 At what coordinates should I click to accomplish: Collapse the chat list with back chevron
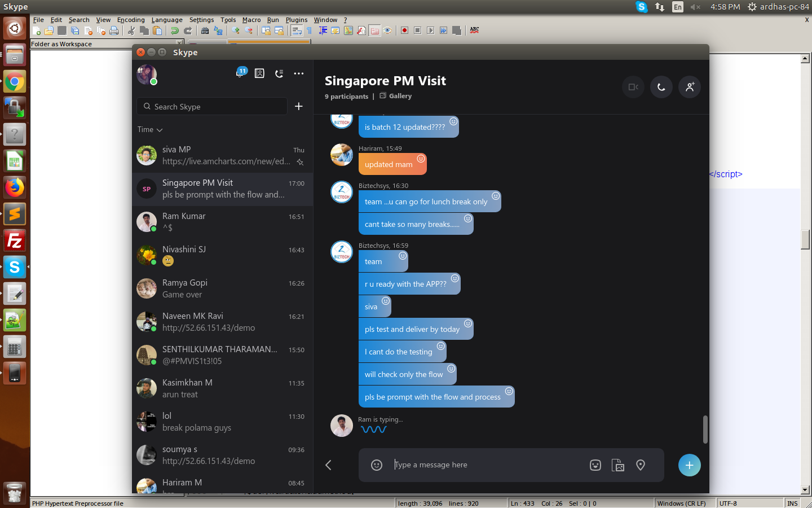(328, 465)
